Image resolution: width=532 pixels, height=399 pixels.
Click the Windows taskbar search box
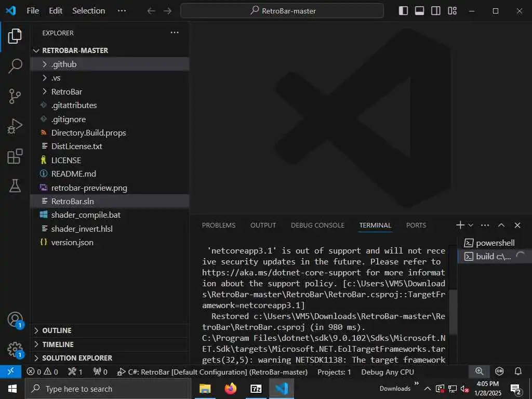point(108,389)
